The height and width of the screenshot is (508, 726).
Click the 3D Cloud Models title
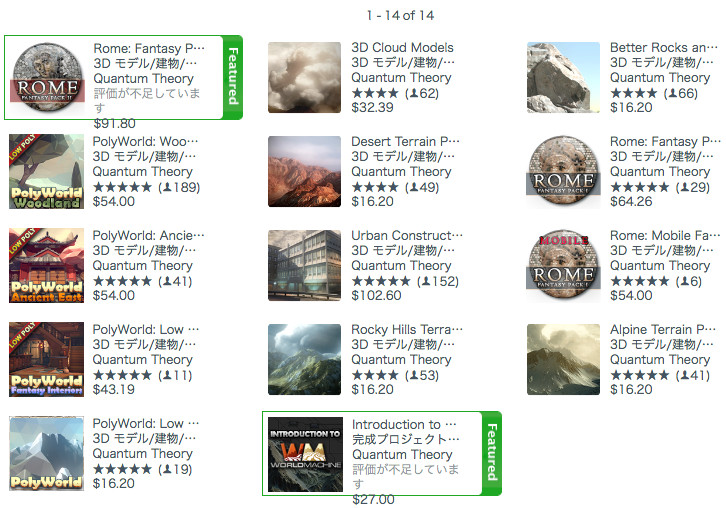tap(402, 48)
